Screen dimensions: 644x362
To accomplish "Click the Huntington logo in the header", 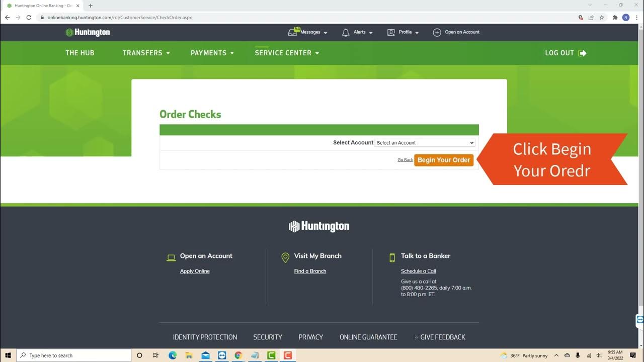I will 88,32.
